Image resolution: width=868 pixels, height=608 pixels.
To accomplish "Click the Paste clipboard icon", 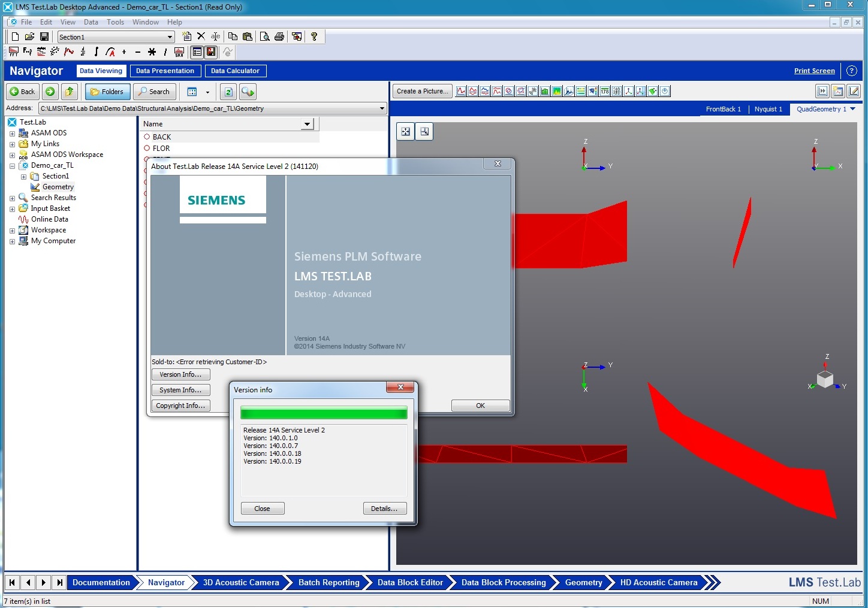I will (247, 37).
